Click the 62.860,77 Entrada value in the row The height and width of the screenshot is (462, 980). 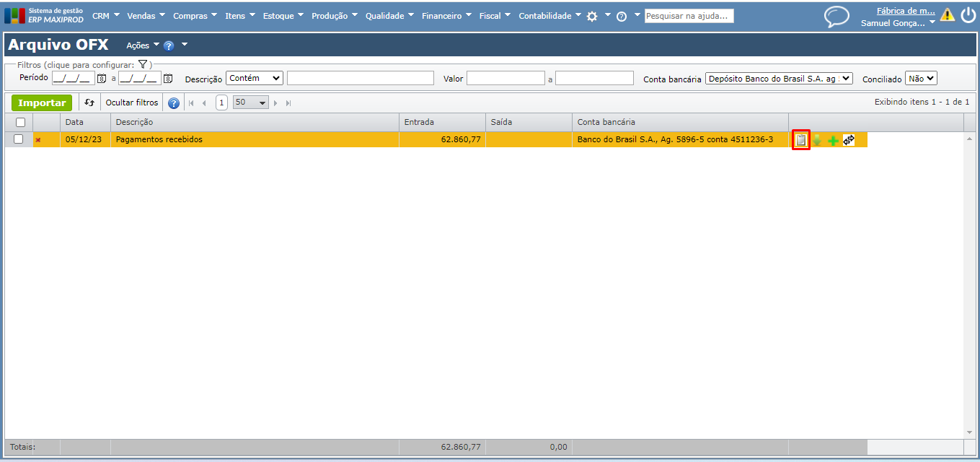[461, 139]
